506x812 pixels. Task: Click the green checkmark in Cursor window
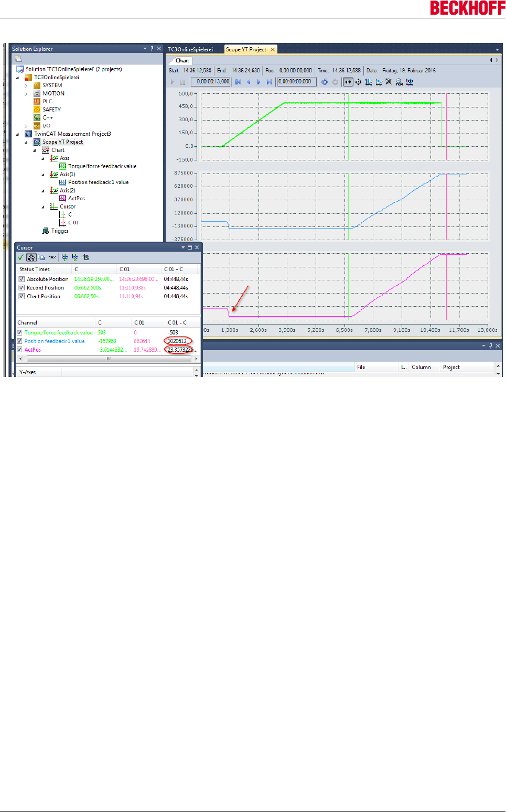coord(21,257)
